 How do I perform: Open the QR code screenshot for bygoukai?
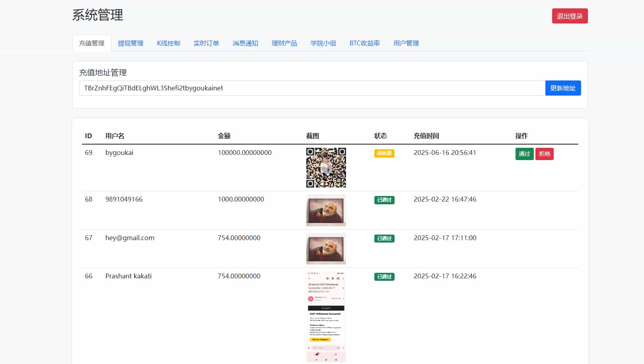[326, 167]
